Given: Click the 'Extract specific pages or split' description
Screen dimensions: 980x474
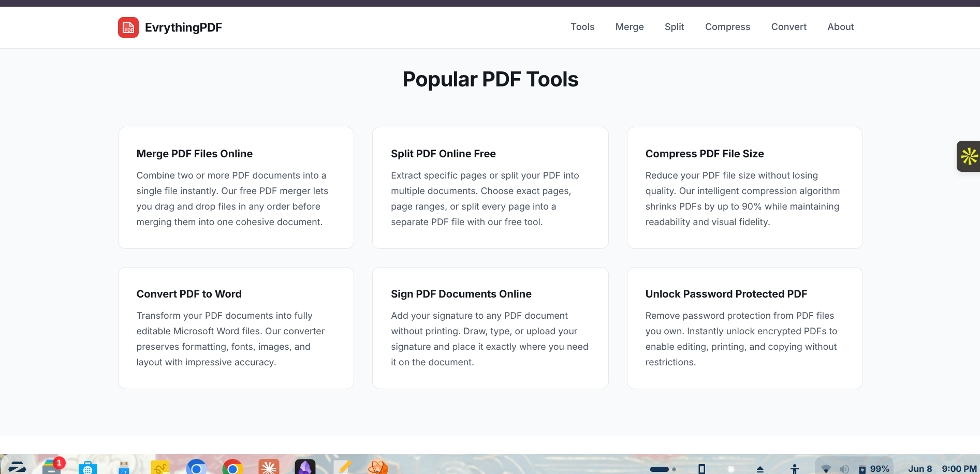Looking at the screenshot, I should 485,199.
